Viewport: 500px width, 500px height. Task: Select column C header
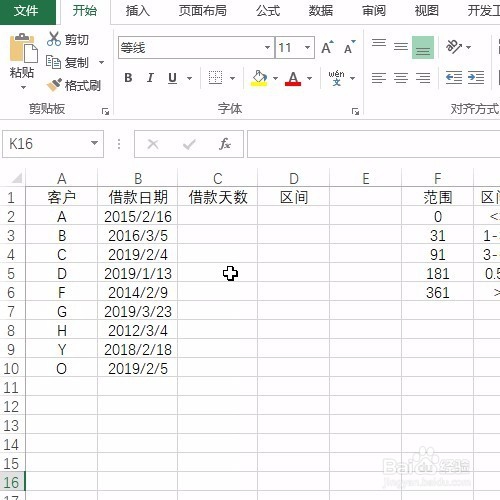(218, 178)
